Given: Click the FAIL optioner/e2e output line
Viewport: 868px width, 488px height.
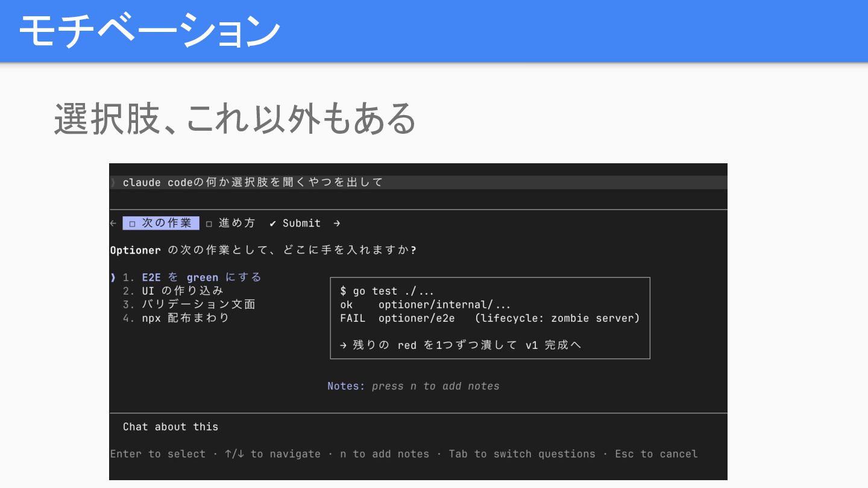Looking at the screenshot, I should pos(490,318).
